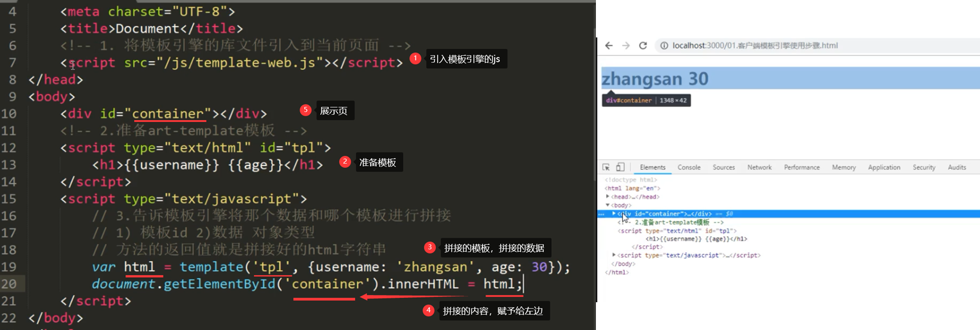Open the Performance tab
The height and width of the screenshot is (330, 980).
pyautogui.click(x=802, y=167)
